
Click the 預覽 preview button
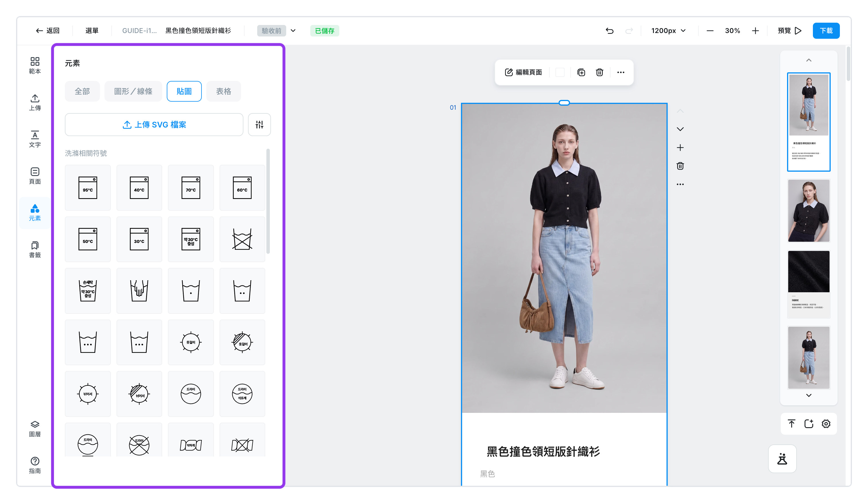click(x=789, y=31)
